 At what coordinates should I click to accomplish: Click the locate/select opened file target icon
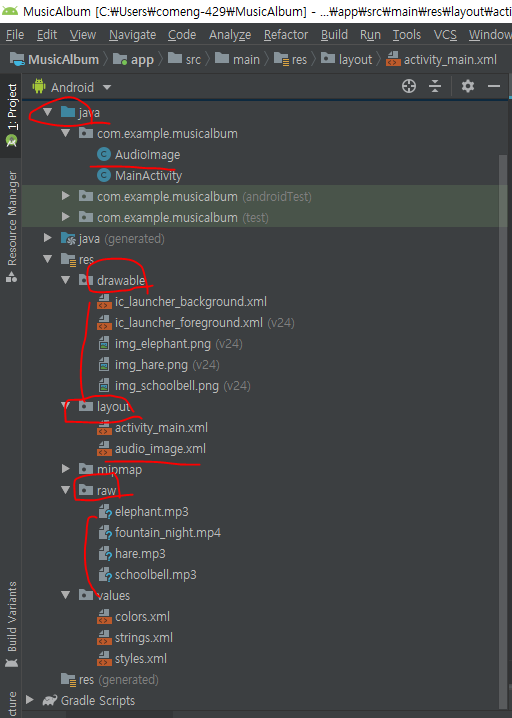tap(409, 86)
